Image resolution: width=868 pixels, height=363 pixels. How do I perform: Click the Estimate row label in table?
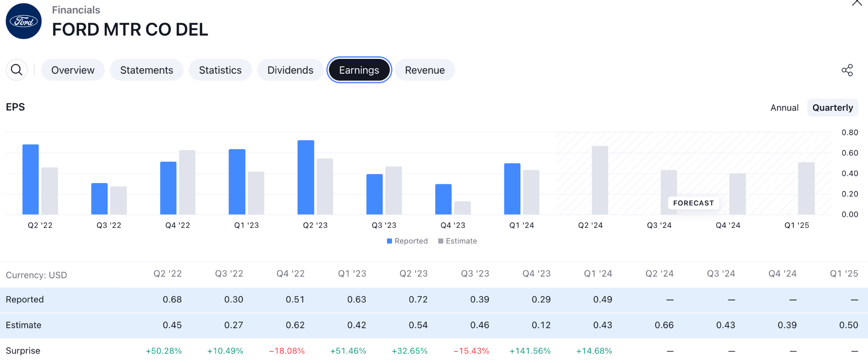(24, 325)
